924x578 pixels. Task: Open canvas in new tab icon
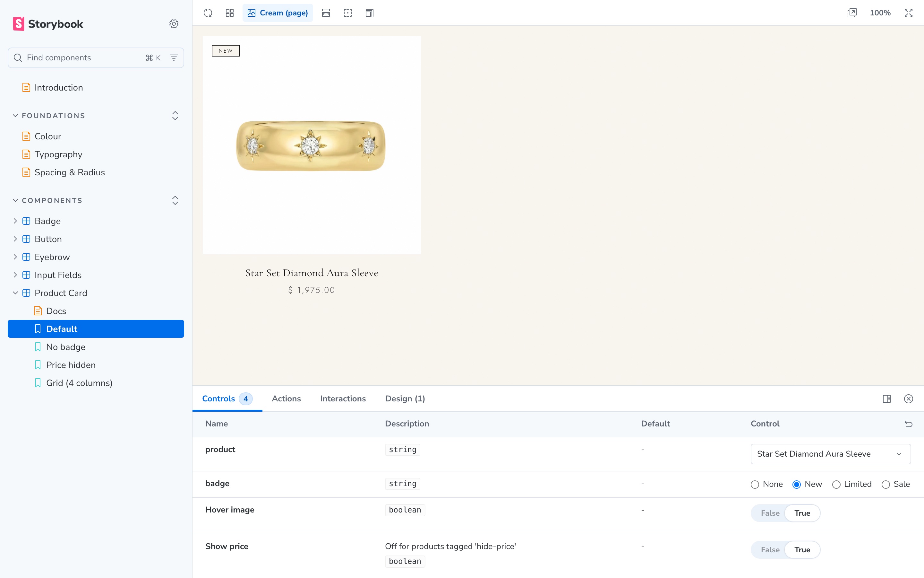tap(852, 13)
